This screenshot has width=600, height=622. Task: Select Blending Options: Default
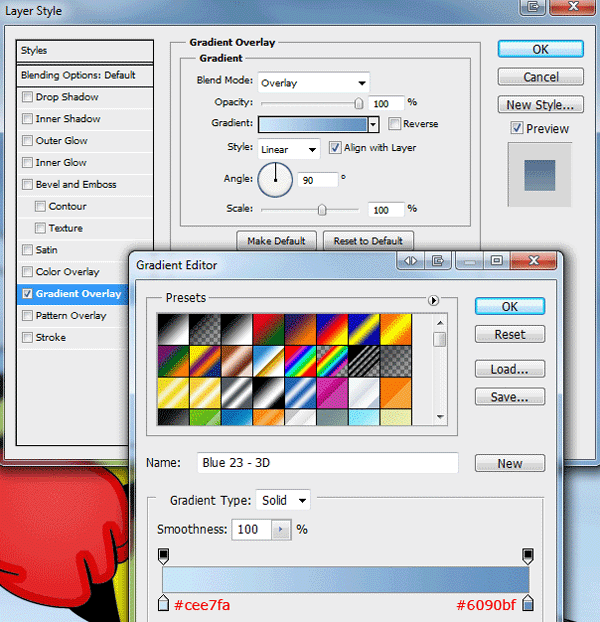point(84,75)
